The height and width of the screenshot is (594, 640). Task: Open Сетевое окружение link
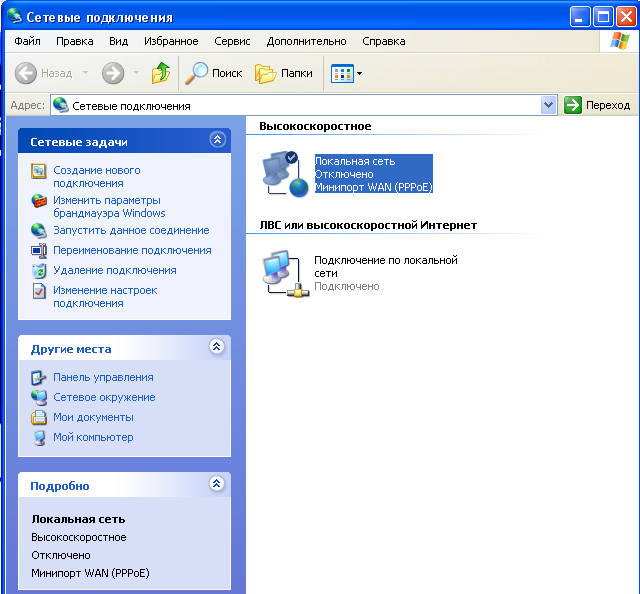click(104, 397)
